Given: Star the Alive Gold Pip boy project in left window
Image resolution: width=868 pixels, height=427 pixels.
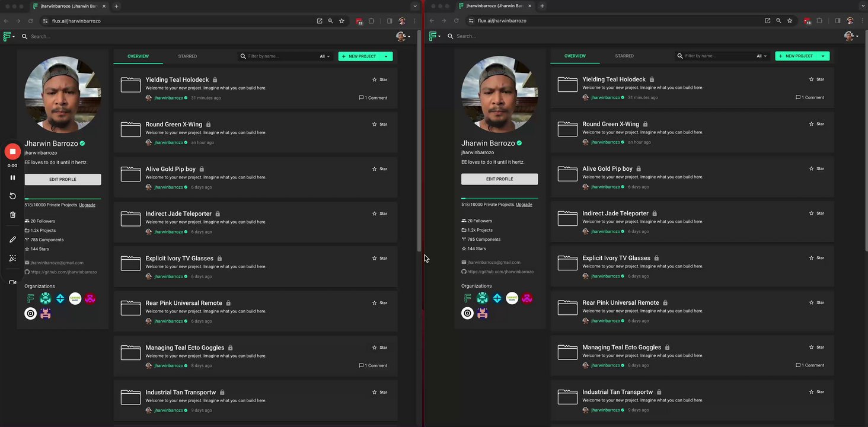Looking at the screenshot, I should 379,169.
